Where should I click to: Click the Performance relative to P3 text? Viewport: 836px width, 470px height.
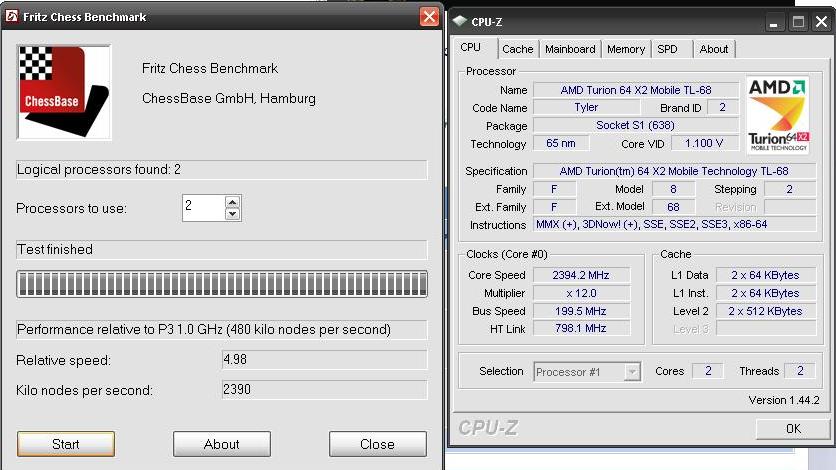click(204, 329)
